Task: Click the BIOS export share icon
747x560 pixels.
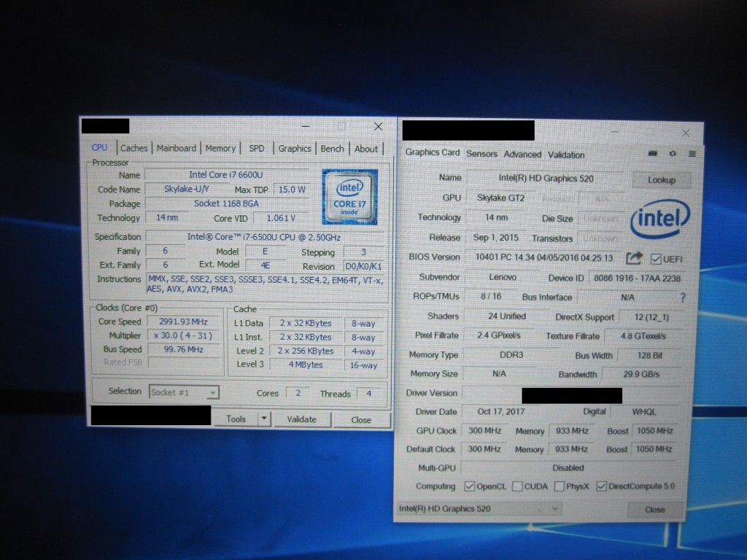Action: 634,258
